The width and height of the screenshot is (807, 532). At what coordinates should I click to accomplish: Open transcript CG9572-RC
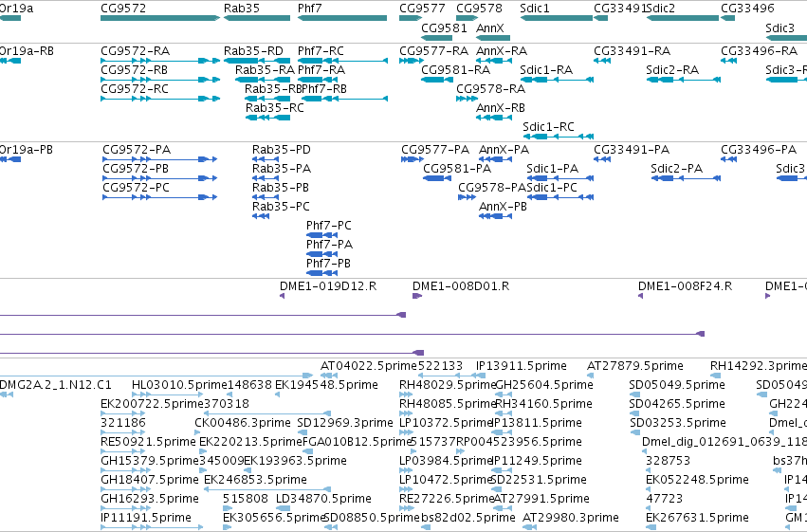click(x=135, y=89)
